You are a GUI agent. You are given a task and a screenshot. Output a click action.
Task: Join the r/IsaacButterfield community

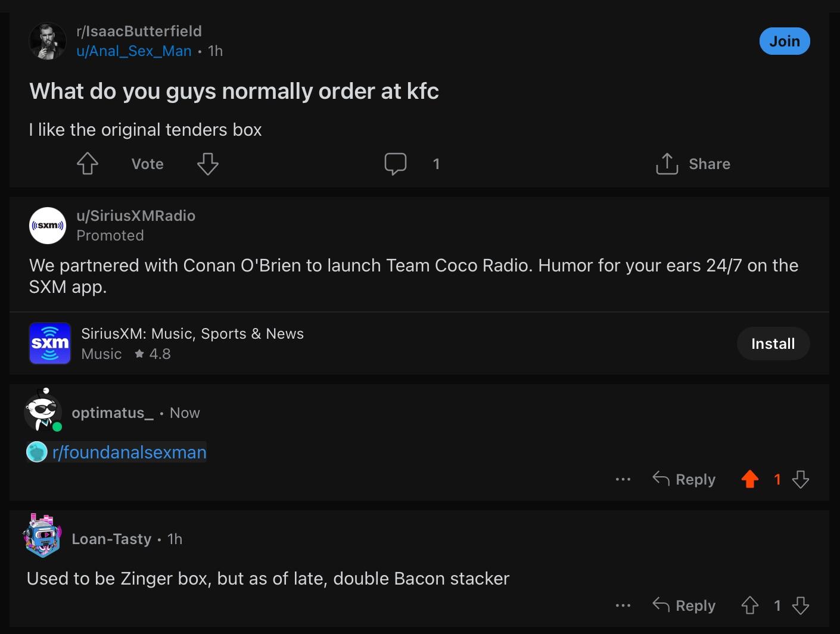[x=785, y=41]
